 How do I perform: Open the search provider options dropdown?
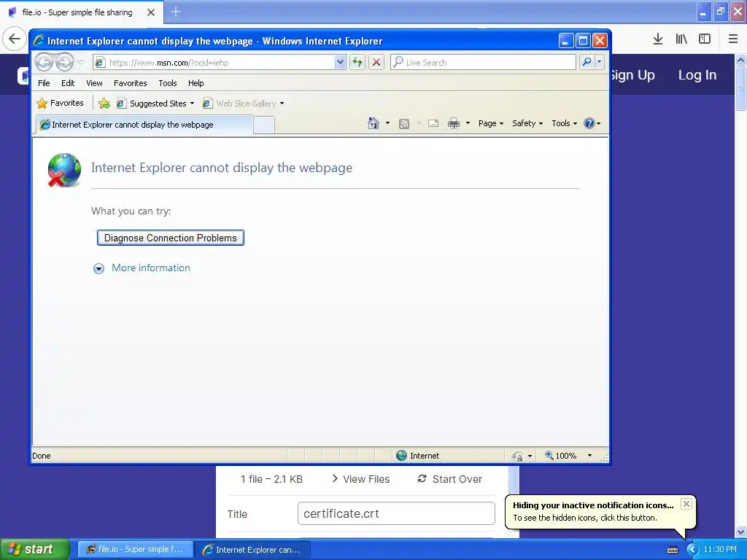[600, 63]
